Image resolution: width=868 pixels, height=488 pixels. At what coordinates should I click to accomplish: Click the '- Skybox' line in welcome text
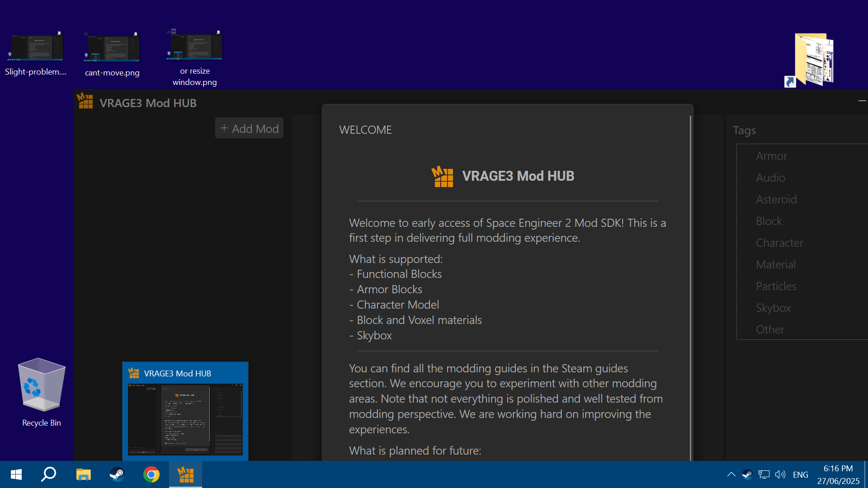(370, 335)
